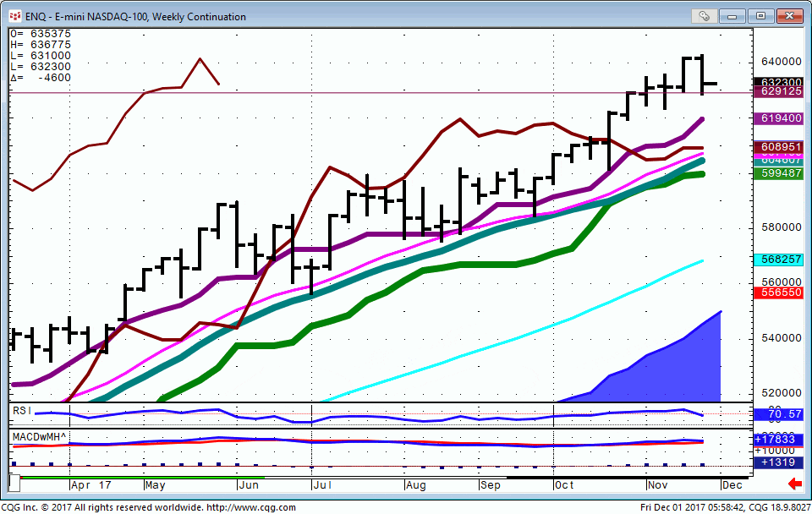
Task: Click the Nov date axis label
Action: (658, 485)
